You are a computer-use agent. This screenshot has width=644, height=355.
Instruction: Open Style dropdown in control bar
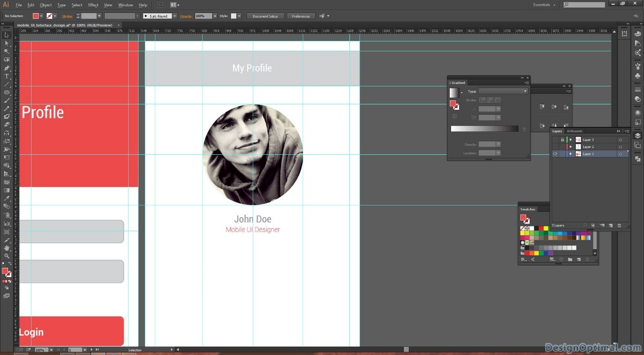pos(239,16)
